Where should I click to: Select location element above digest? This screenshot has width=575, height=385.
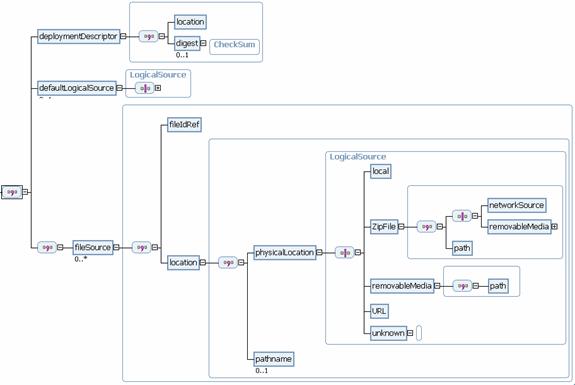pyautogui.click(x=190, y=22)
